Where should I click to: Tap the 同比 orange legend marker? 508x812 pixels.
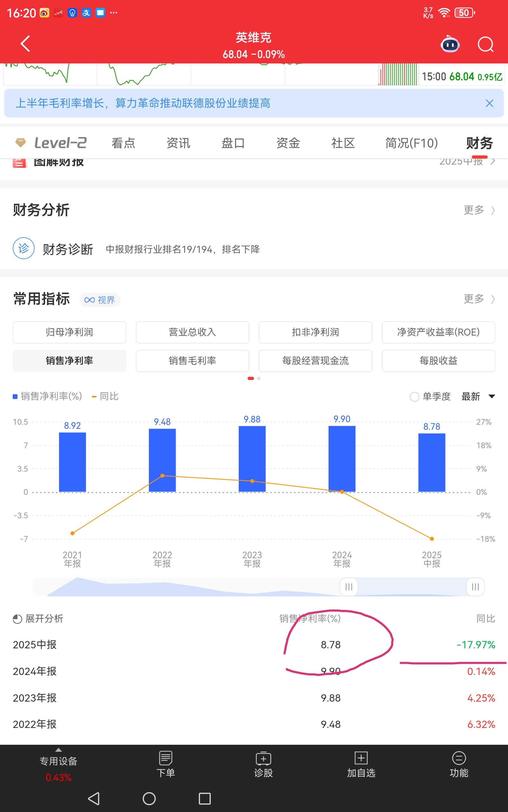94,397
